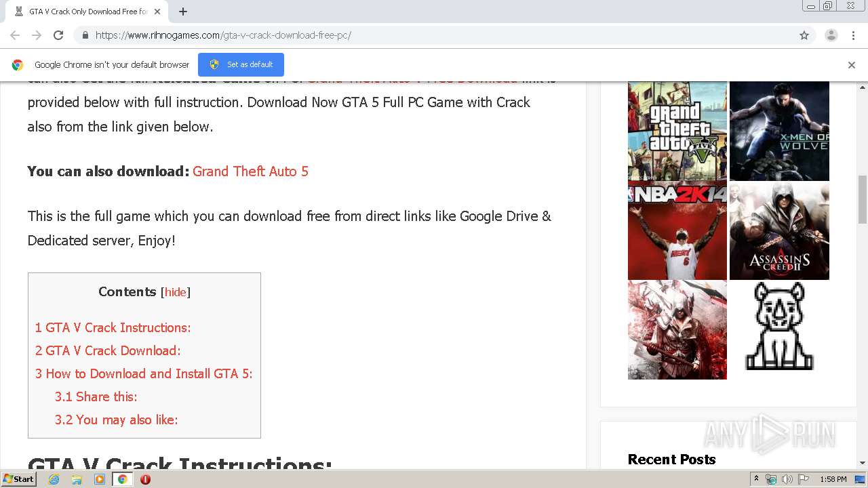
Task: Go back with the browser back arrow
Action: click(x=15, y=35)
